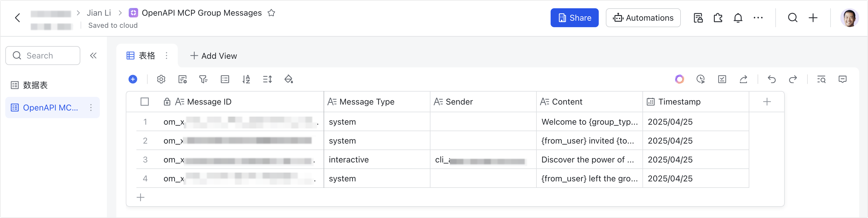Click Add View tab
Image resolution: width=868 pixels, height=218 pixels.
(214, 56)
